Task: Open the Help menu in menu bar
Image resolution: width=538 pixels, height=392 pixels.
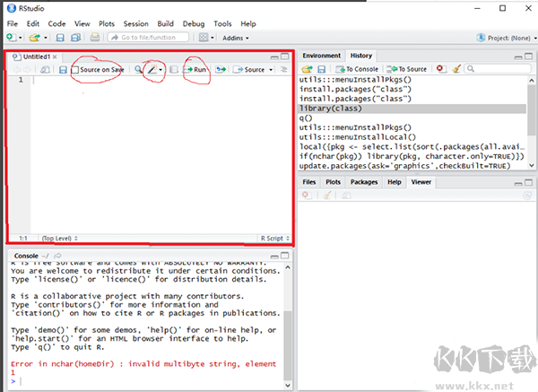Action: [248, 23]
